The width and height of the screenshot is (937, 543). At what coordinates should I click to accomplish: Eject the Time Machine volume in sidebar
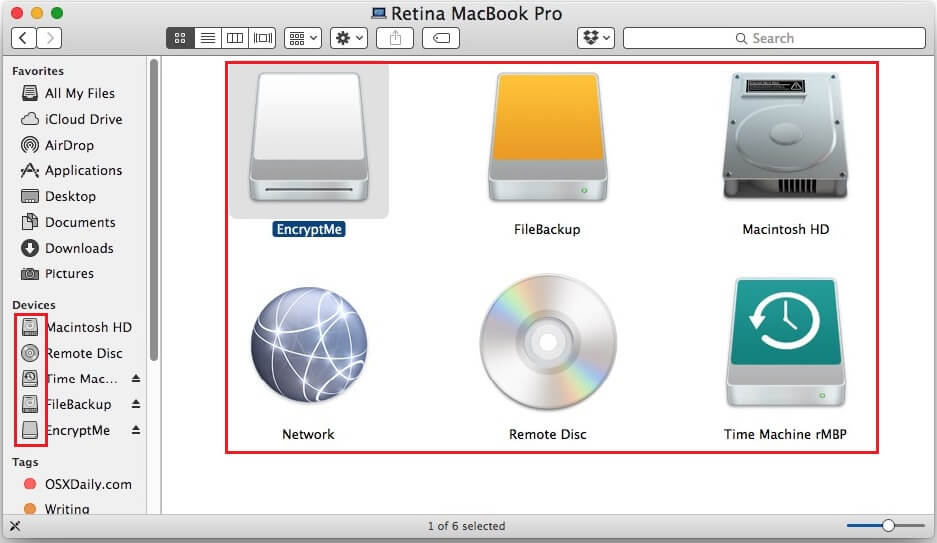136,379
